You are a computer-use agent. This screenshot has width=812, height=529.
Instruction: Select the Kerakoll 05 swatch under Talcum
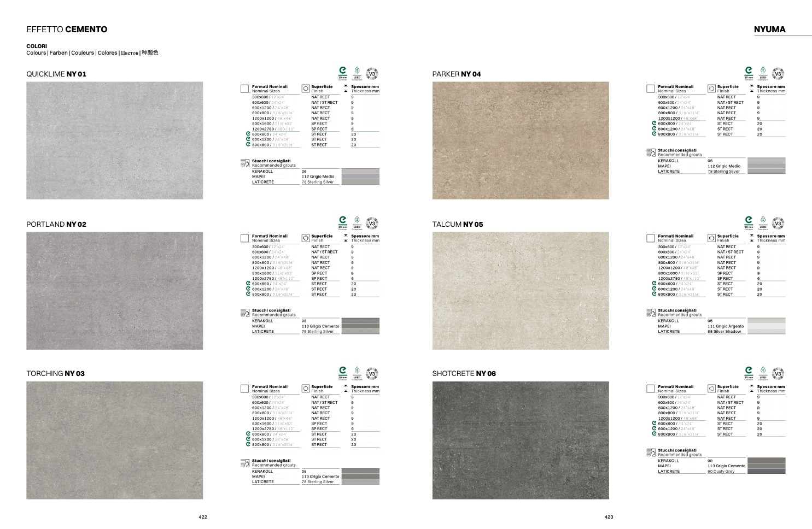(x=766, y=321)
